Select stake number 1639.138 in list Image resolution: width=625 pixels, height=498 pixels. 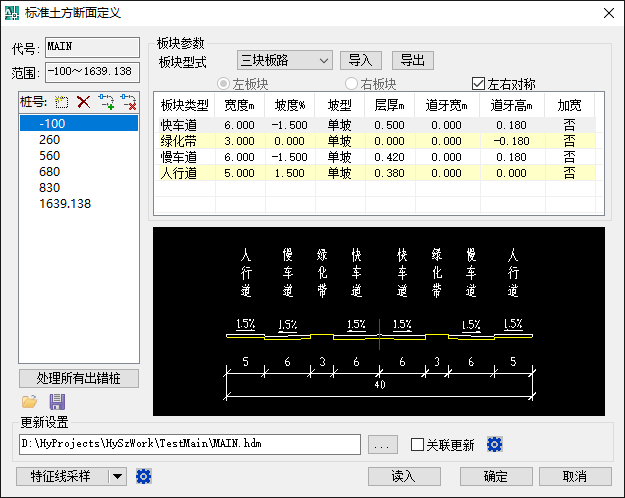[79, 203]
